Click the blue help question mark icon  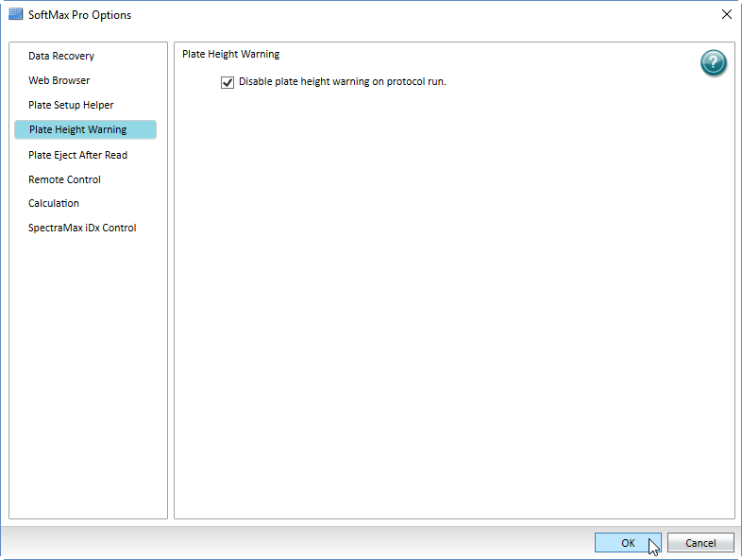pyautogui.click(x=713, y=63)
